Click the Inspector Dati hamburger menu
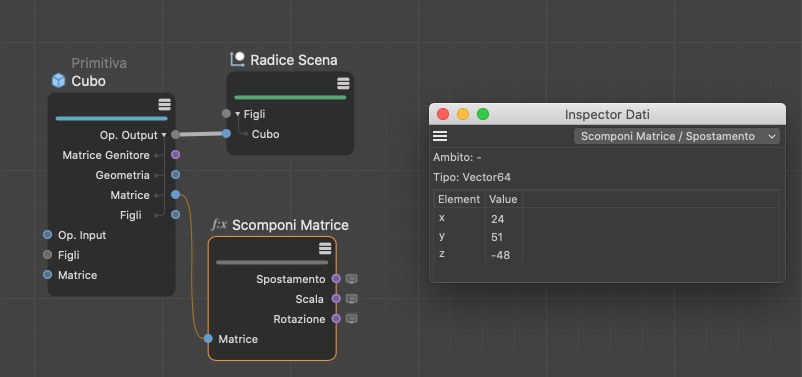802x377 pixels. pos(440,136)
